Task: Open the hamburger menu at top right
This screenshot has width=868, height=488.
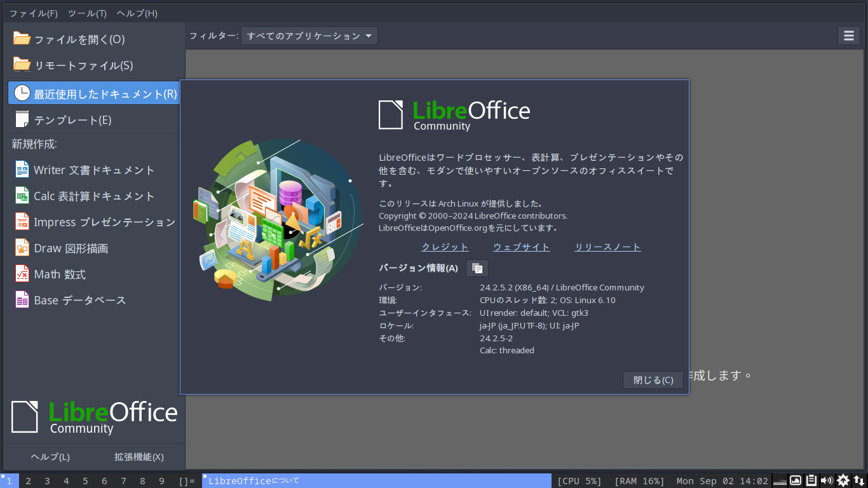Action: click(x=848, y=36)
